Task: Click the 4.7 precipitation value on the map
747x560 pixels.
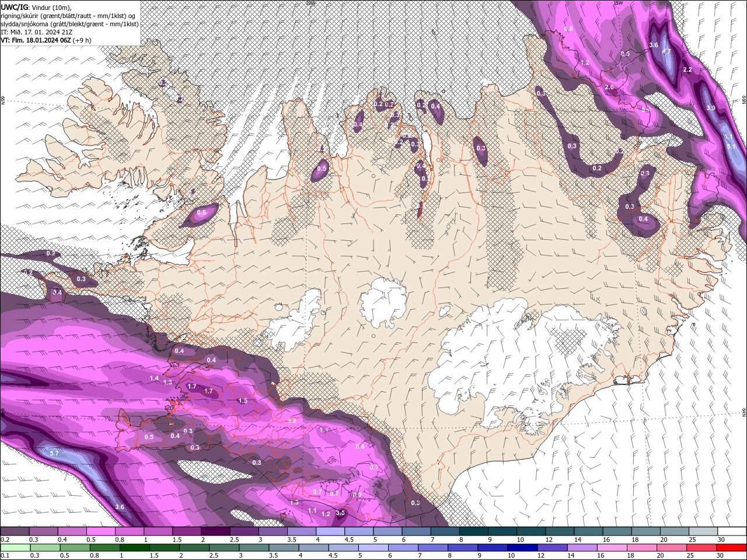Action: (x=666, y=51)
